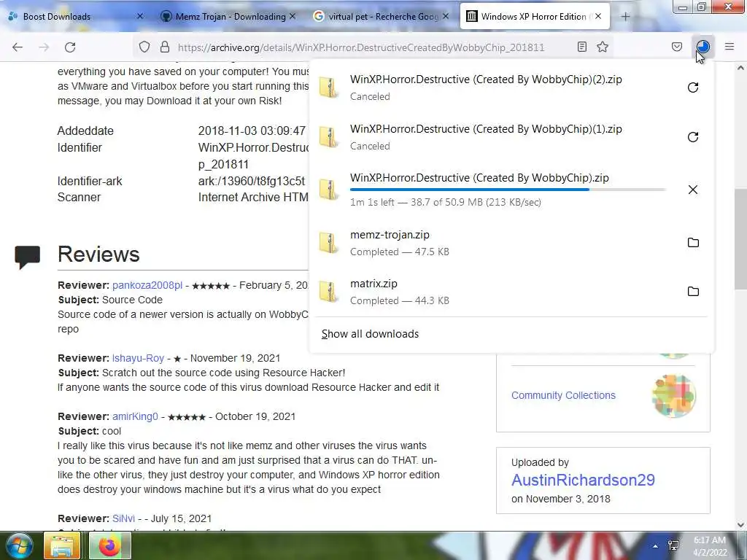747x560 pixels.
Task: Go back to the previous page
Action: click(18, 47)
